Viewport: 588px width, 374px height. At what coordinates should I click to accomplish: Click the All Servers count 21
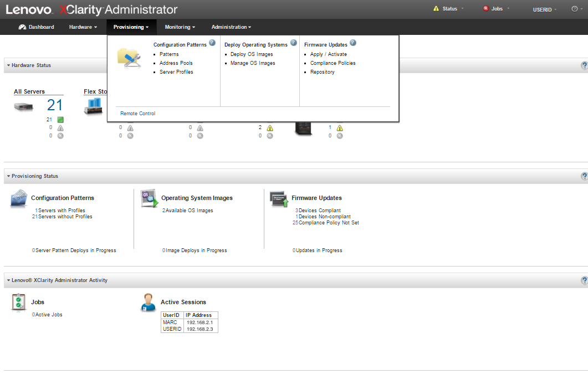pos(55,105)
